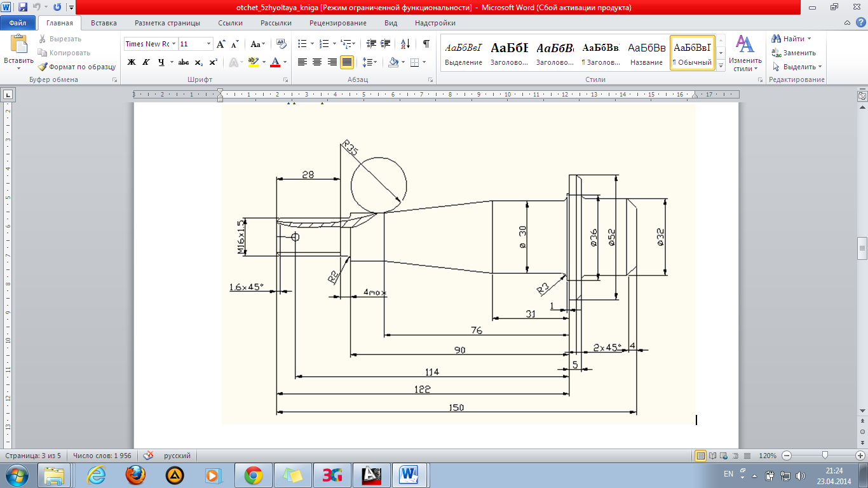Open the change case Aa dropdown
This screenshot has width=868, height=488.
point(257,44)
